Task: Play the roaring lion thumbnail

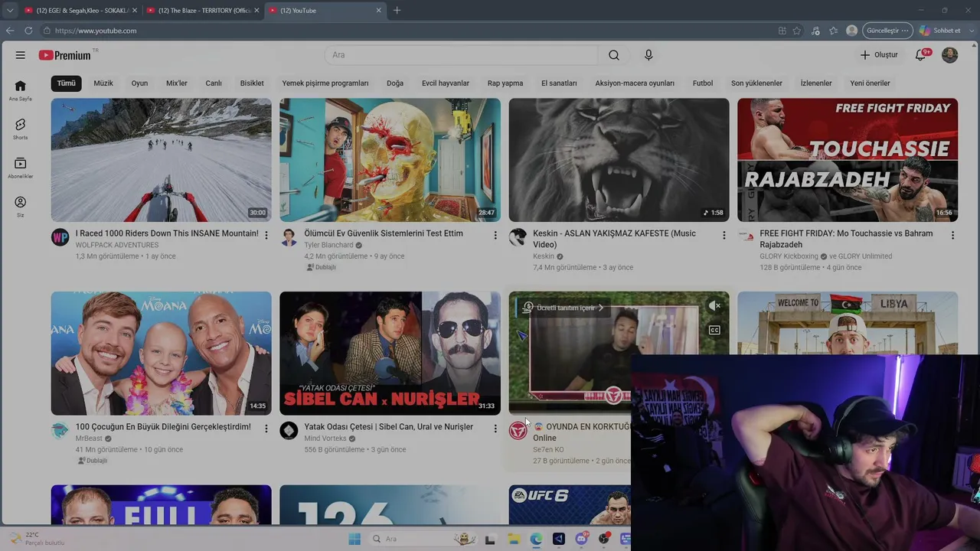Action: [619, 160]
